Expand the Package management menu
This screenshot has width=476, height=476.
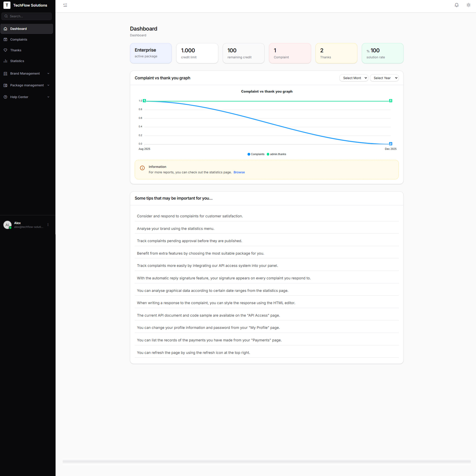tap(26, 85)
